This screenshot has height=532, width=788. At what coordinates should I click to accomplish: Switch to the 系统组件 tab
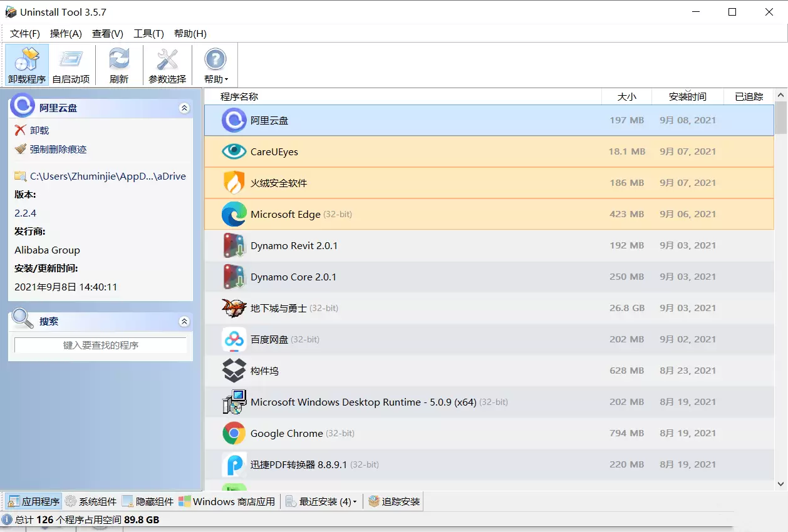(x=91, y=501)
